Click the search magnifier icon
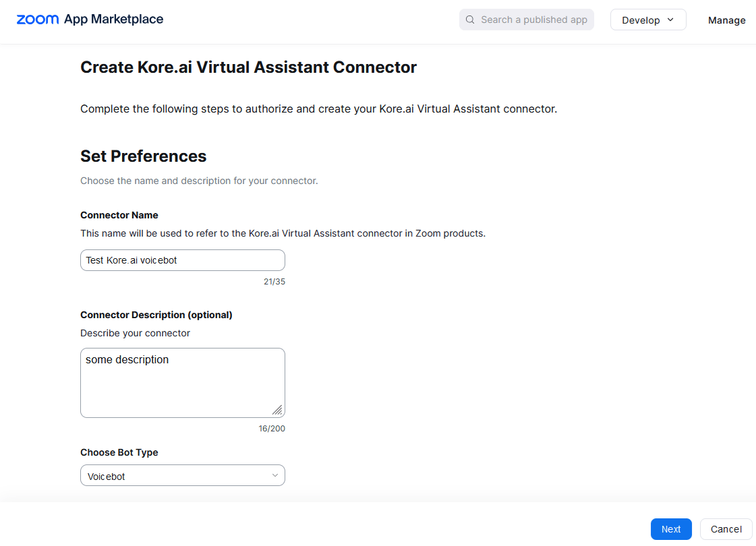This screenshot has height=546, width=756. click(470, 20)
